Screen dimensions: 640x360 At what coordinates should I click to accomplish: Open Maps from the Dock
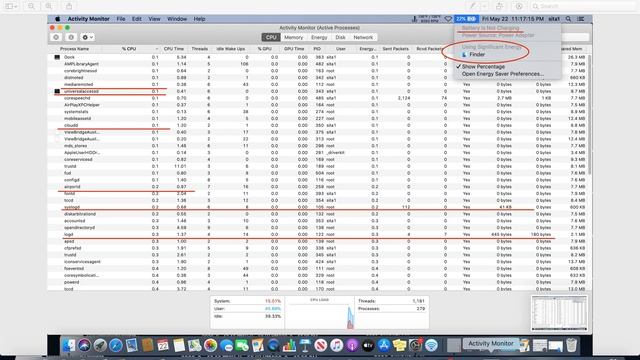click(195, 345)
